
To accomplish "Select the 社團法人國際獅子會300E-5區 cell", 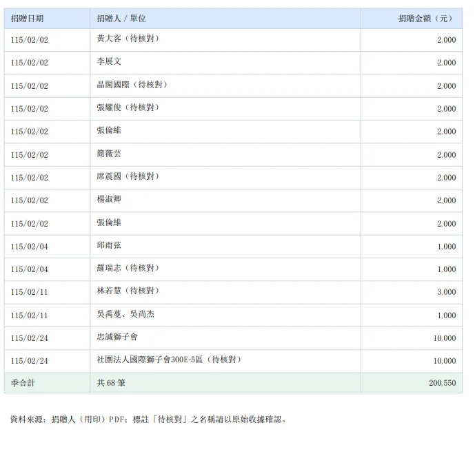I will (225, 361).
